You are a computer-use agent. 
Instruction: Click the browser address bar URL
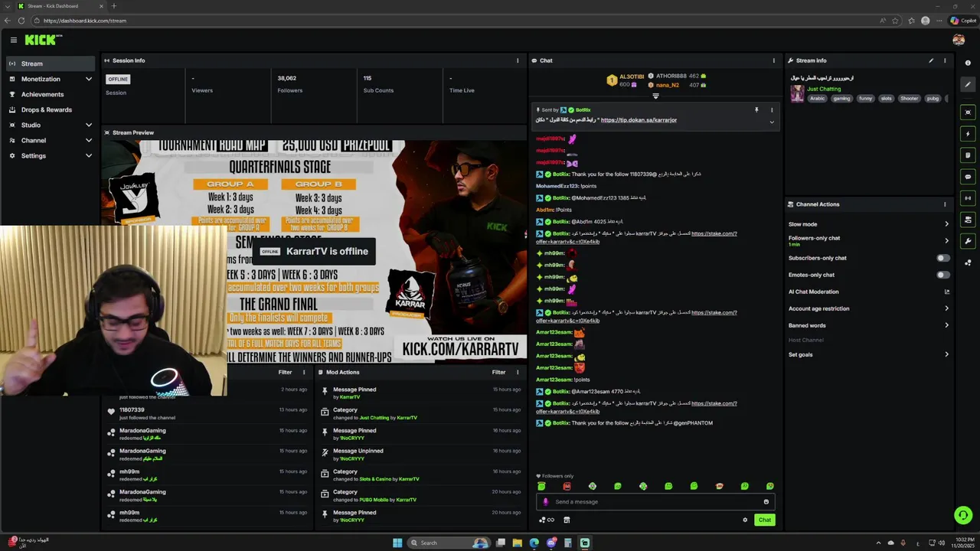(85, 21)
